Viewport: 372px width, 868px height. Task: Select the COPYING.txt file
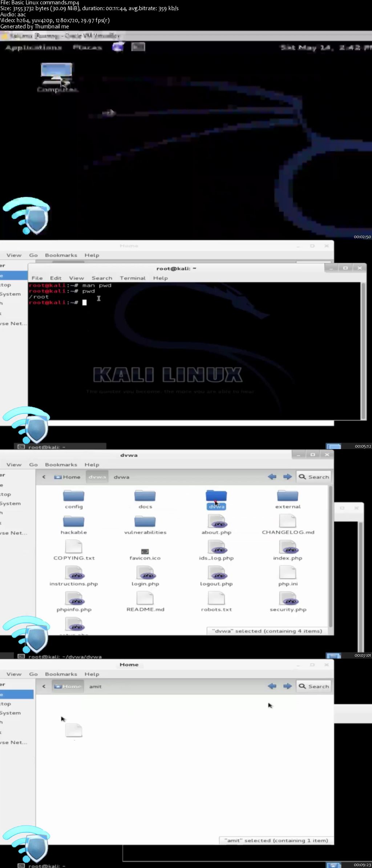74,550
